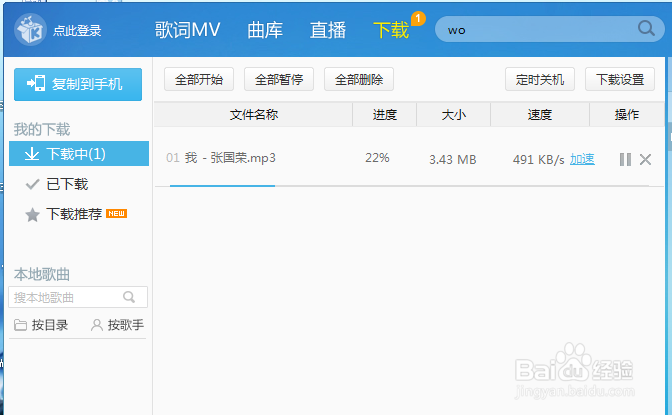Browse local songs 按目录 by folder
The width and height of the screenshot is (672, 415).
[41, 325]
